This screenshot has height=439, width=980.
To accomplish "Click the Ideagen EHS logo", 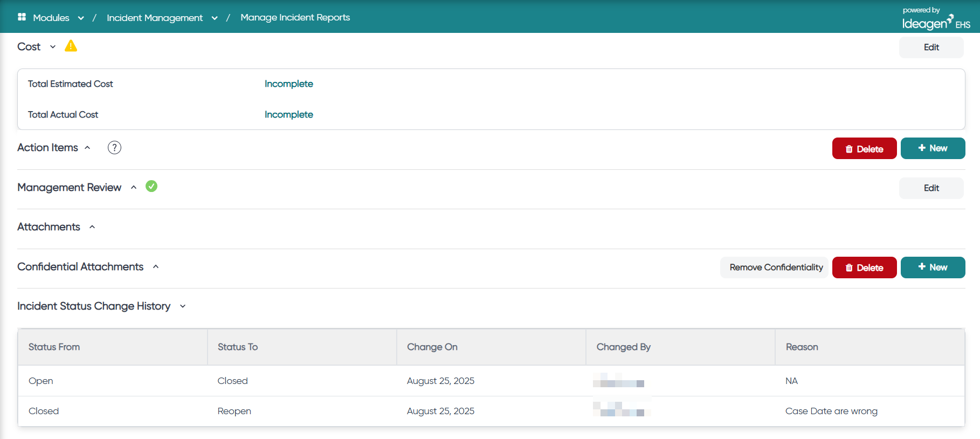I will pos(936,19).
